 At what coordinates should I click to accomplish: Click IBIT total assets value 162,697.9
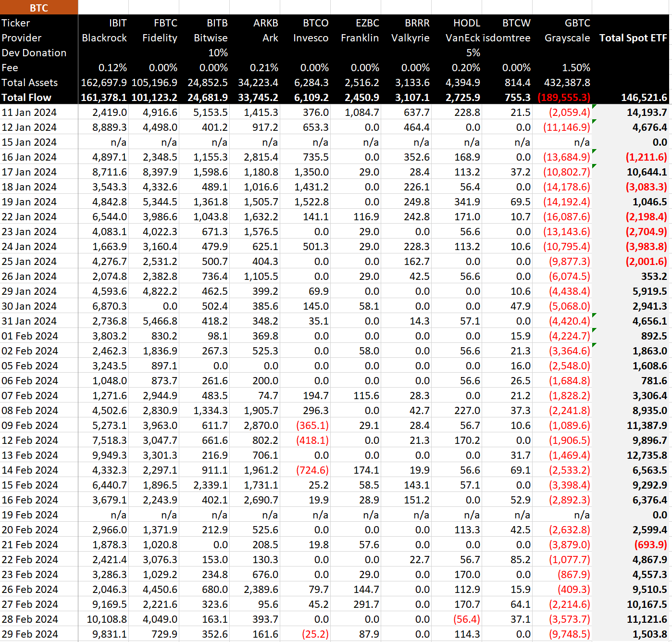click(x=104, y=83)
